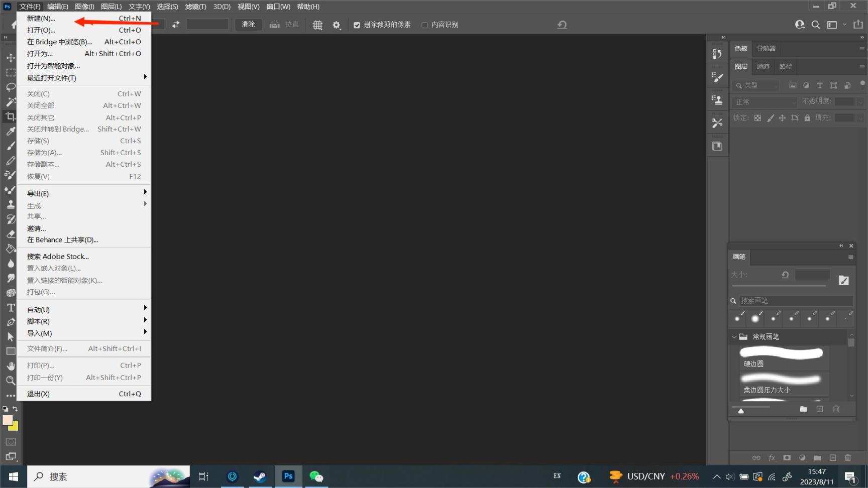868x488 pixels.
Task: Select the Crop tool in the toolbox
Action: pos(11,116)
